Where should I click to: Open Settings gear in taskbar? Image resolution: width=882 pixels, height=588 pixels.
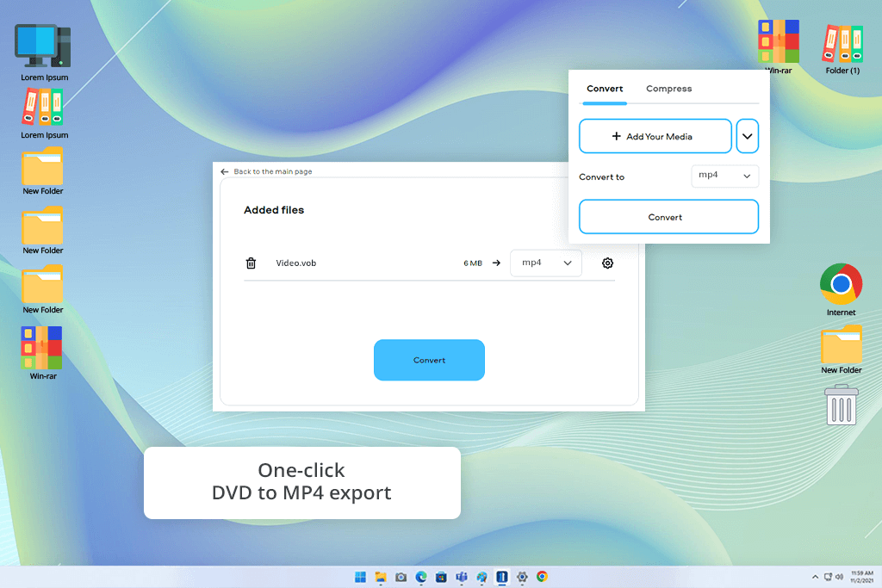[522, 577]
